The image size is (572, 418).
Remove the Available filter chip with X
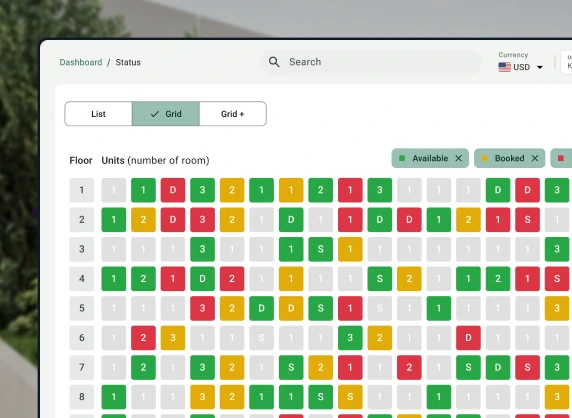click(459, 158)
